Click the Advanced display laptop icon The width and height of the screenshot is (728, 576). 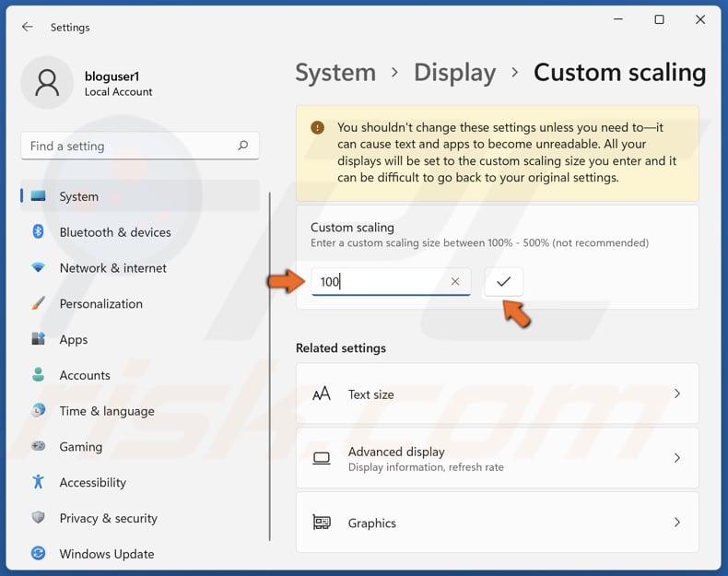click(322, 458)
